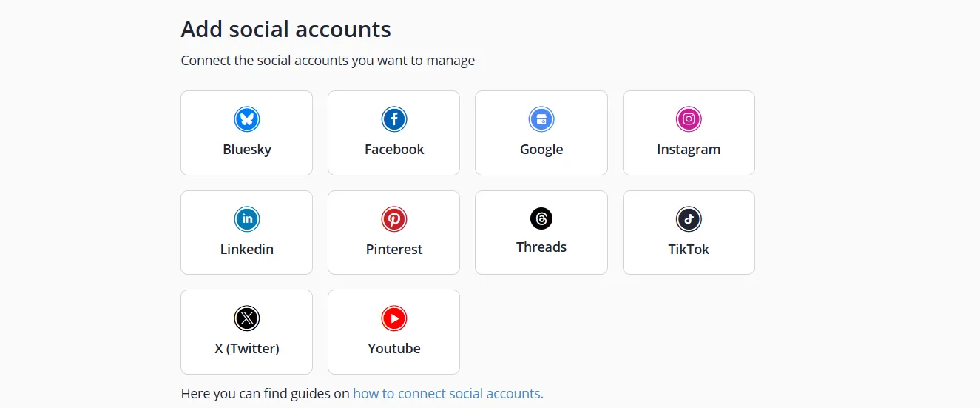
Task: Click the X (Twitter) logo icon
Action: click(247, 318)
